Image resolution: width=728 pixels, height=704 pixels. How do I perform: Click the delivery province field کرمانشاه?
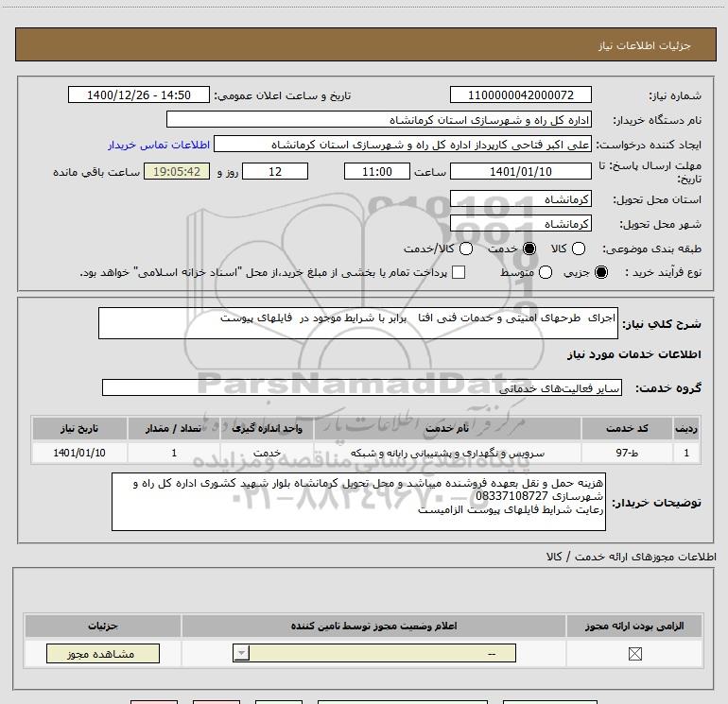(x=520, y=199)
